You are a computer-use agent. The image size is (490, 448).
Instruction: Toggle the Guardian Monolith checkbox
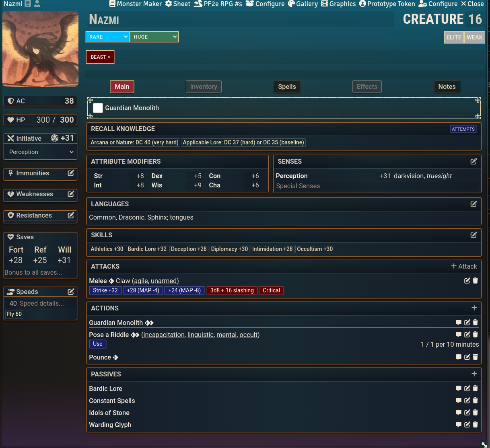point(98,108)
